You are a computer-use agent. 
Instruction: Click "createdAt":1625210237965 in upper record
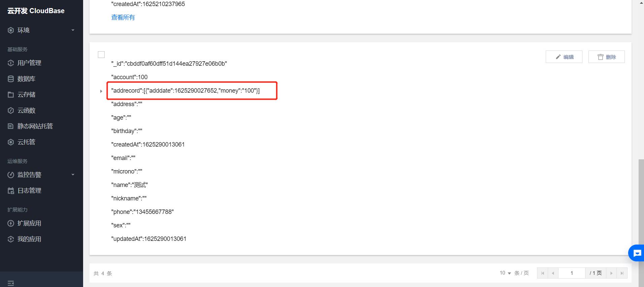(x=148, y=4)
